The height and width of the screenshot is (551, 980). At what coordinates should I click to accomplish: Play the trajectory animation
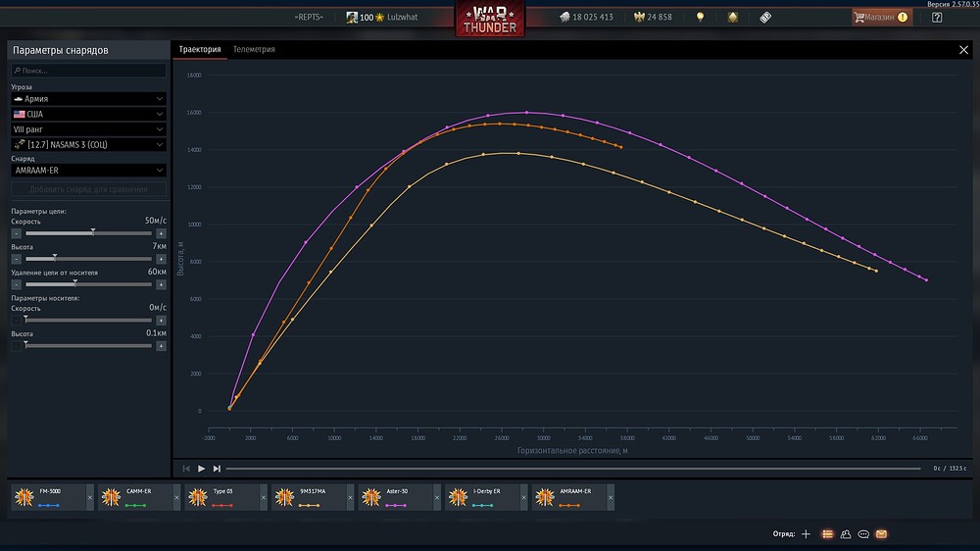201,469
